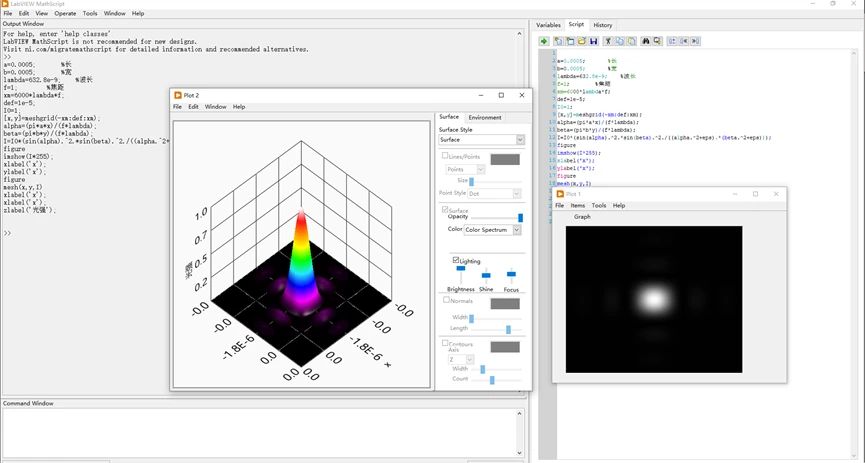This screenshot has height=463, width=865.
Task: Open the Items menu in Plot 1
Action: pyautogui.click(x=578, y=205)
